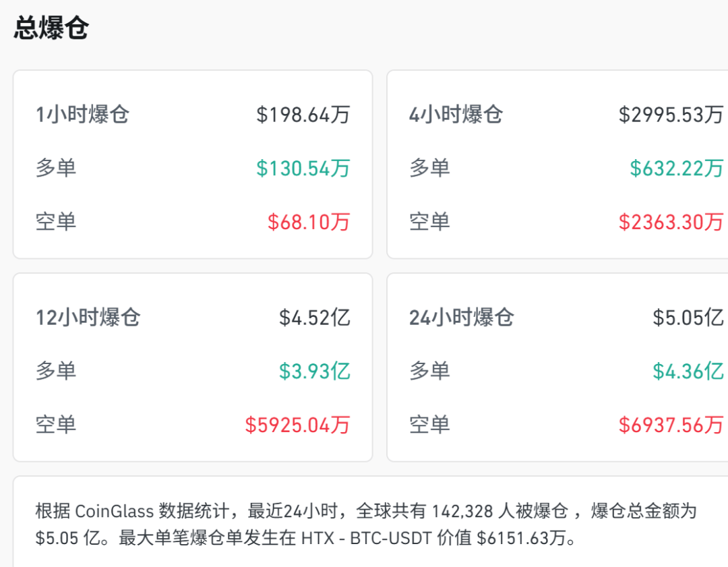
Task: Click the red $68.10万 short value
Action: point(309,222)
